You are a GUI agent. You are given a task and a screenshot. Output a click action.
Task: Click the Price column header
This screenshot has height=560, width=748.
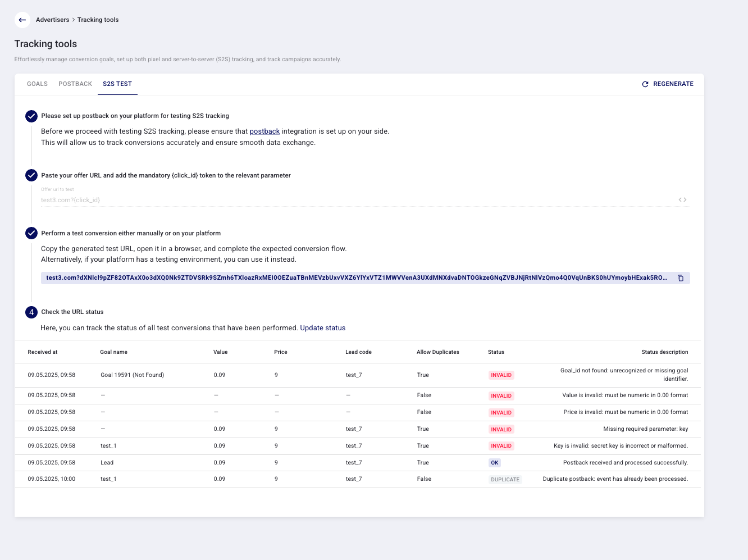point(281,352)
